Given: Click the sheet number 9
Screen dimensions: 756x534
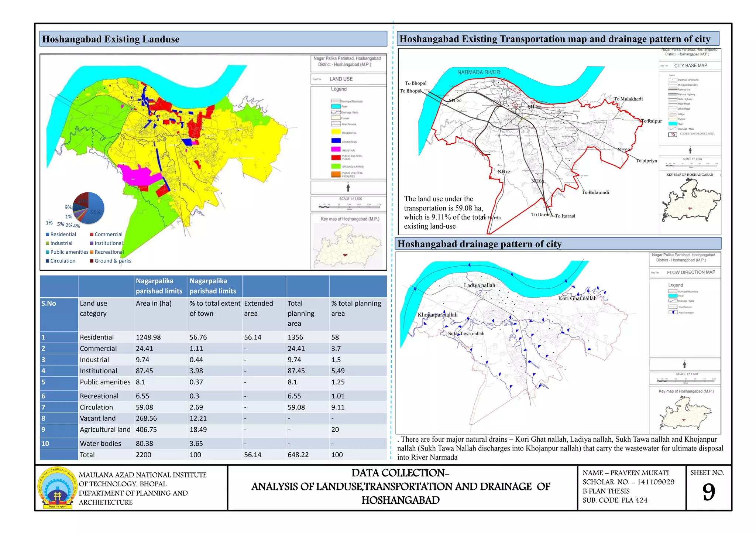Looking at the screenshot, I should [708, 492].
